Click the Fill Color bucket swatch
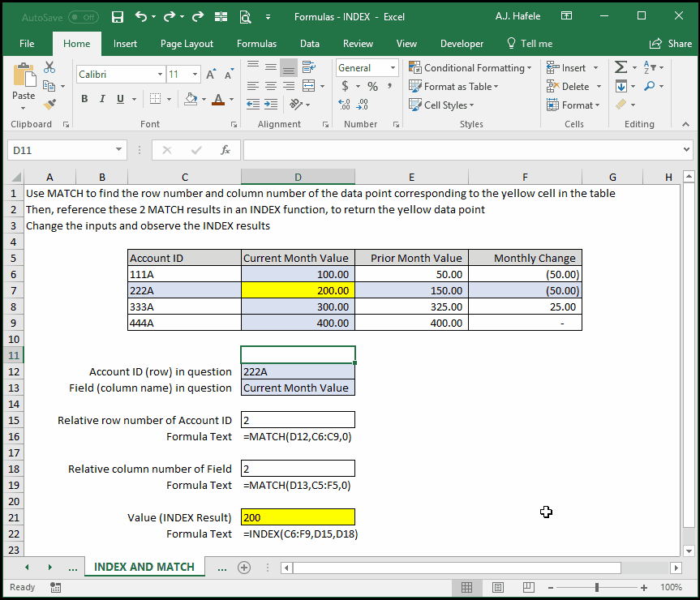The image size is (700, 600). 191,99
